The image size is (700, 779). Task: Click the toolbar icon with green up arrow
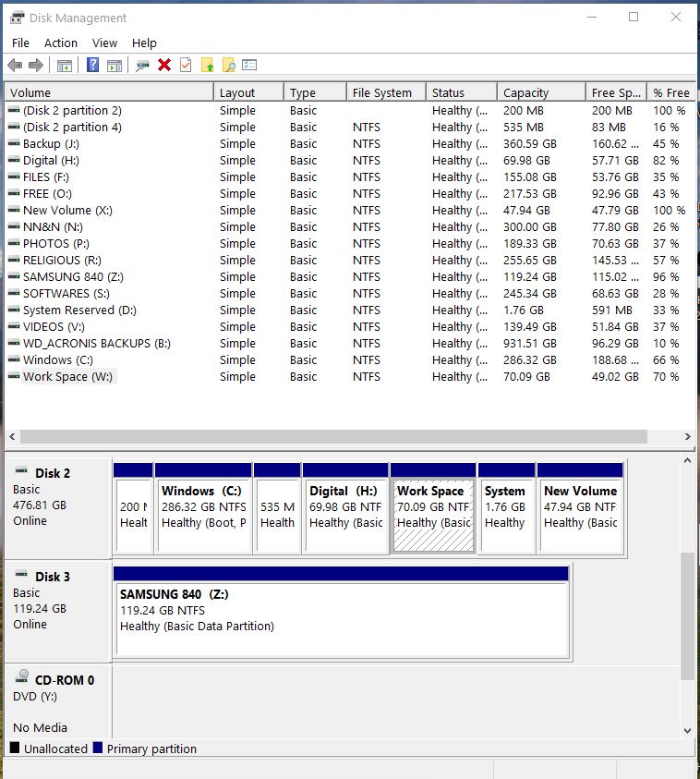coord(208,65)
